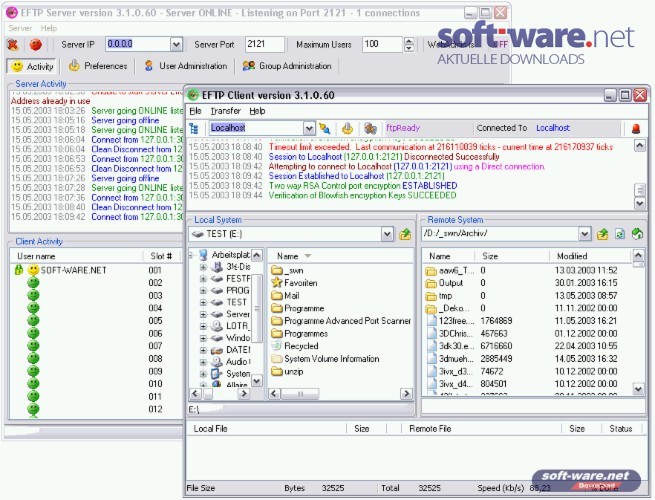Click the green smiley in slot 005
655x500 pixels.
pyautogui.click(x=33, y=321)
